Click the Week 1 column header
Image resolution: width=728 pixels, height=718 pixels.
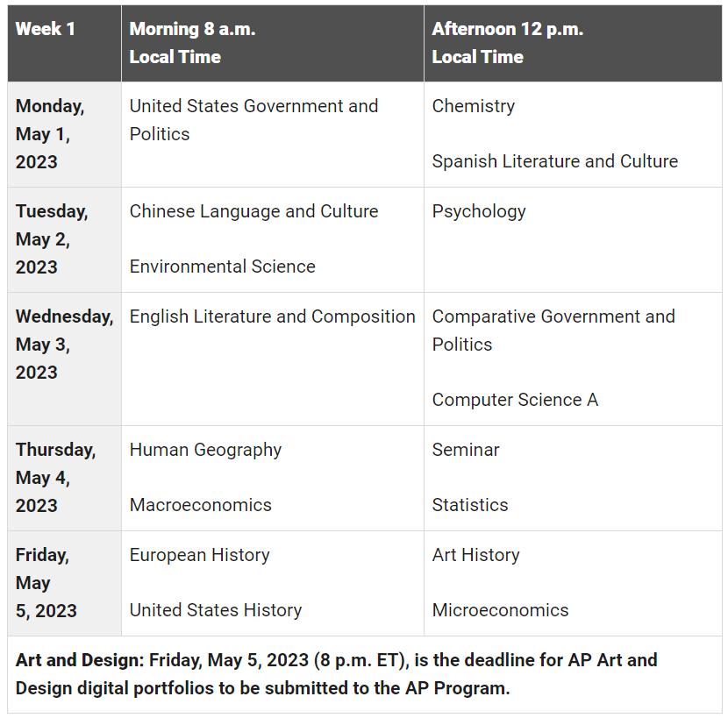point(46,29)
